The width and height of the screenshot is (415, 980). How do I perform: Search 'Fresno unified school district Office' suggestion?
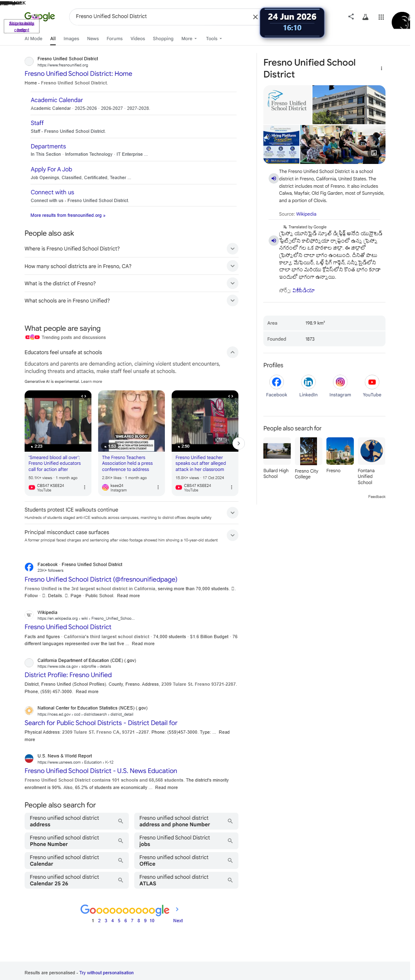186,860
